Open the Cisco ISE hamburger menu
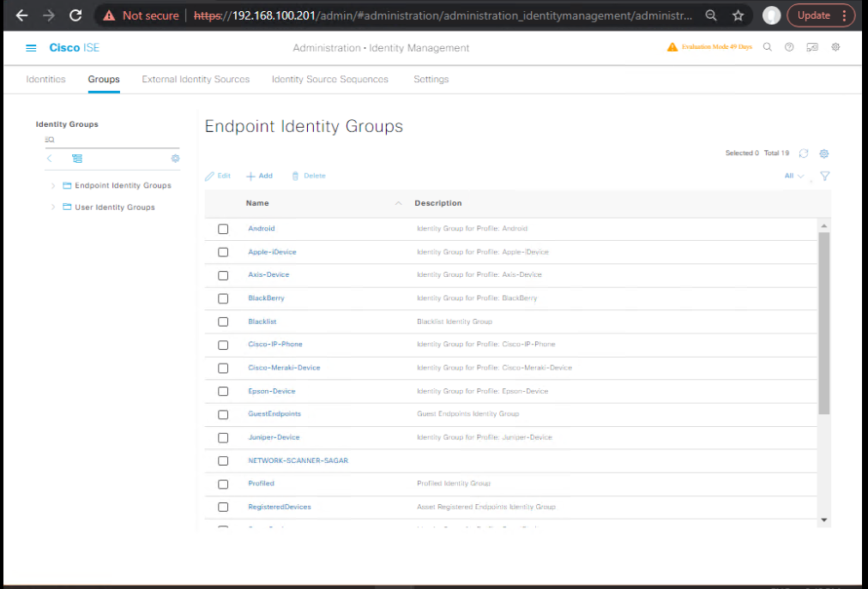The width and height of the screenshot is (868, 589). [x=31, y=48]
